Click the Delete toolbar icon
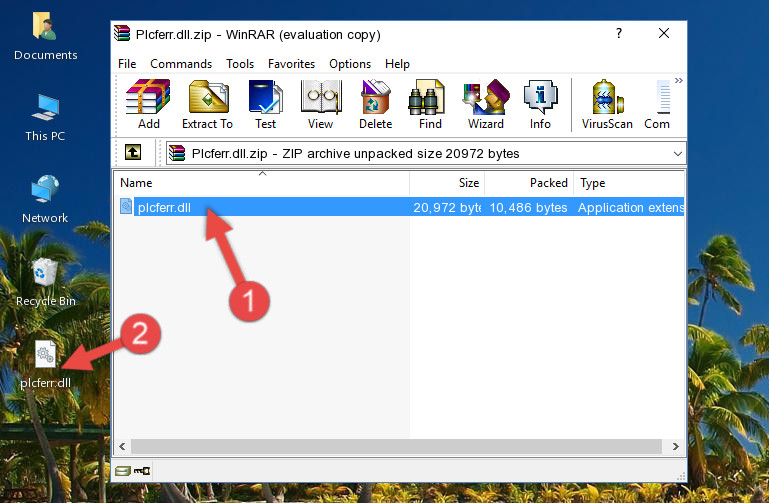Screen dimensions: 769x503 pyautogui.click(x=376, y=104)
